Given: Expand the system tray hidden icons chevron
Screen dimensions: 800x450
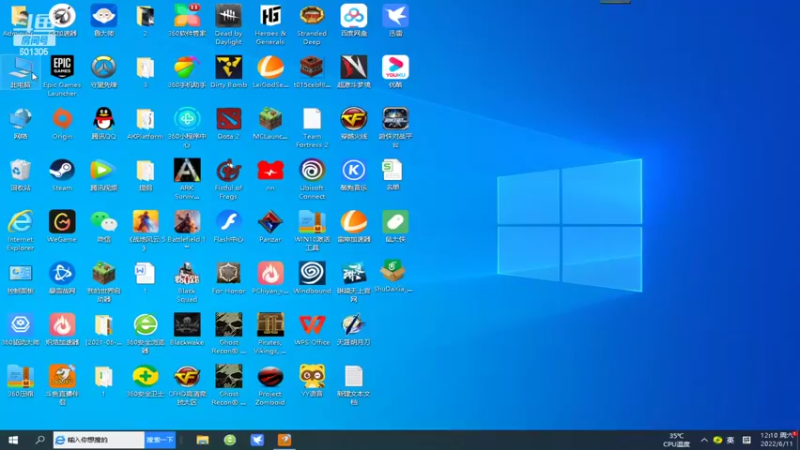Looking at the screenshot, I should click(704, 440).
